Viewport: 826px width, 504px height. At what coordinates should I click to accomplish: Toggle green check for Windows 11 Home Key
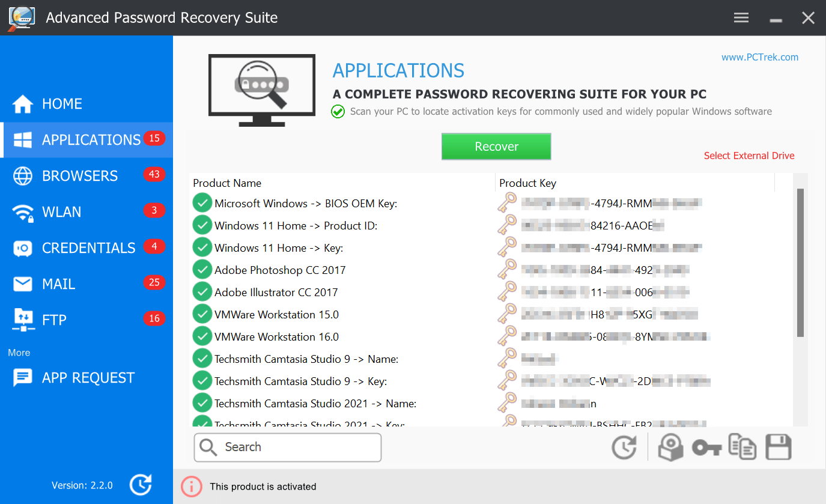tap(202, 247)
